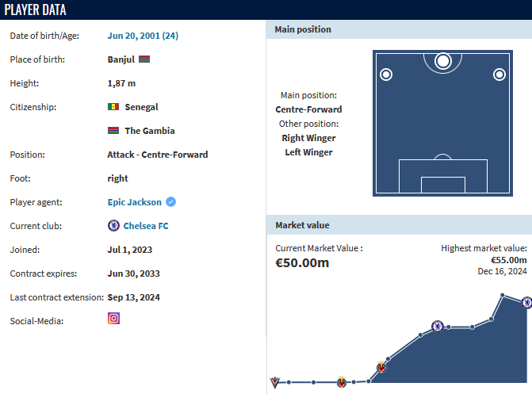
Task: Click the Jun 30, 2033 contract expiry
Action: coord(134,274)
